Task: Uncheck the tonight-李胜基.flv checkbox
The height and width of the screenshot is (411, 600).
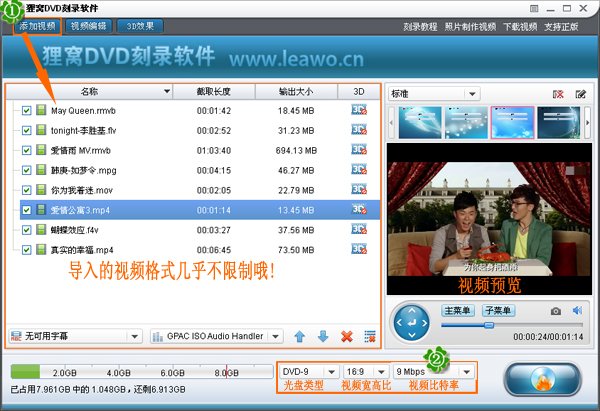Action: [x=26, y=130]
